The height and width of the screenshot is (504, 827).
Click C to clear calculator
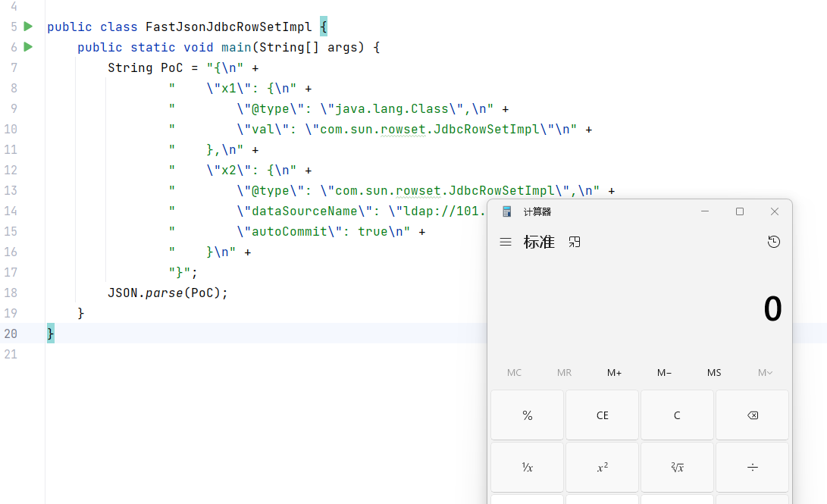[677, 415]
